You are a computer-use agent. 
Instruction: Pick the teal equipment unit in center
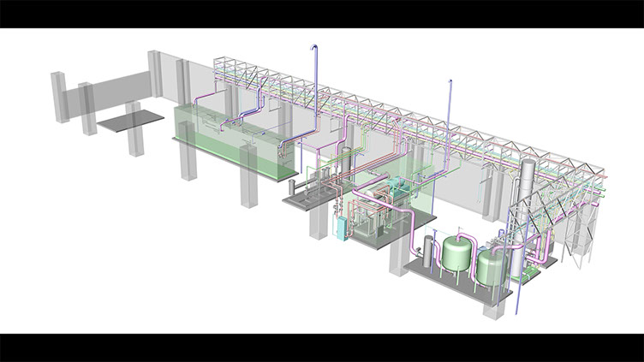pos(399,187)
